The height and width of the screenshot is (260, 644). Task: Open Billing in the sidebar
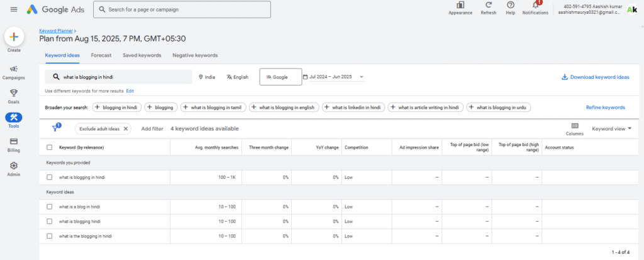pos(14,144)
